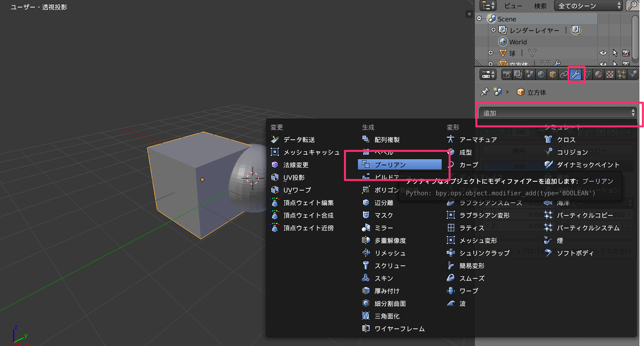Choose 辺分離 modifier

pyautogui.click(x=400, y=203)
